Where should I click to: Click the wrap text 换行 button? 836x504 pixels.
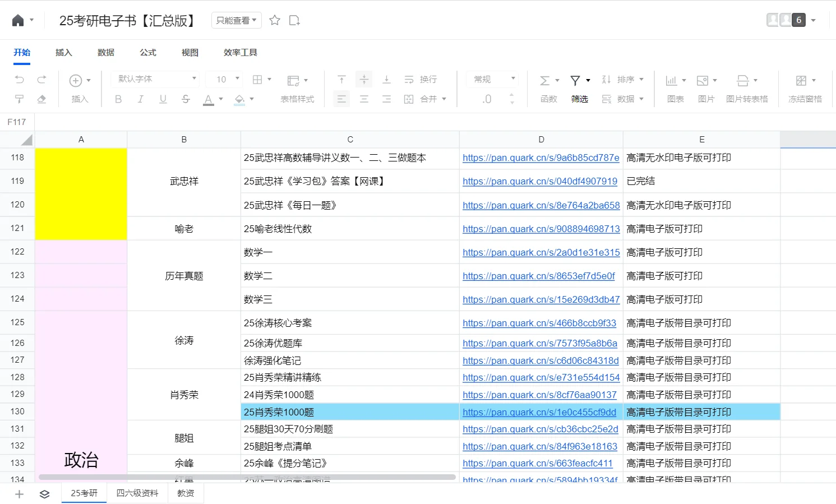click(x=421, y=80)
